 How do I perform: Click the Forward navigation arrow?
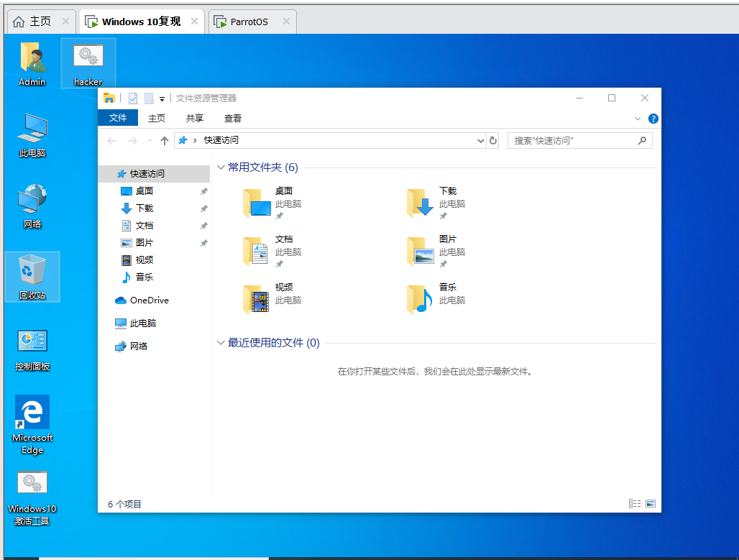point(133,140)
